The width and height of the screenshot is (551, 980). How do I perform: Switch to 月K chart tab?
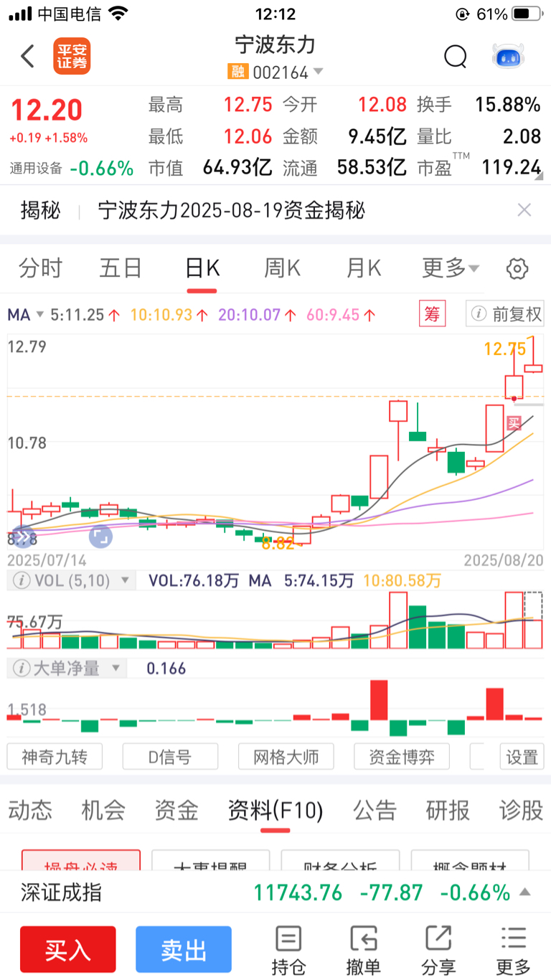point(363,268)
